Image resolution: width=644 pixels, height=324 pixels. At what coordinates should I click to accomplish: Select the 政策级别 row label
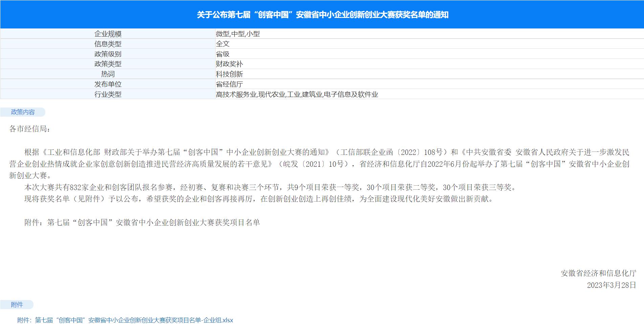coord(108,54)
